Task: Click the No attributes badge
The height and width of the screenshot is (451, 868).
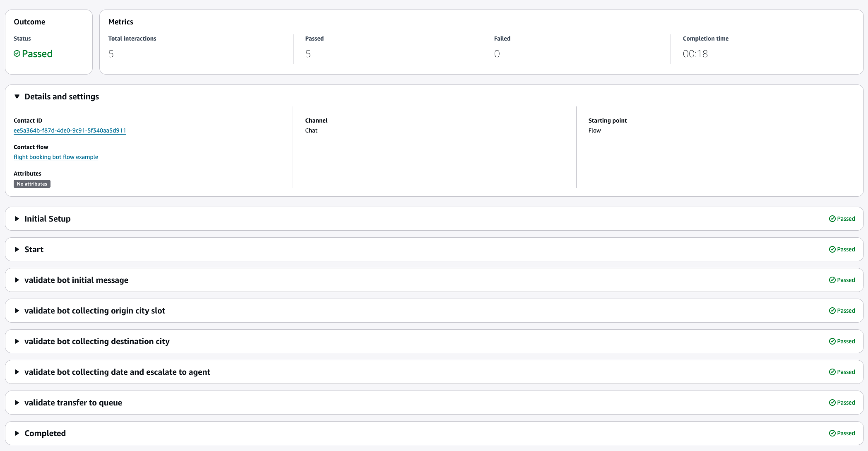Action: pos(32,184)
